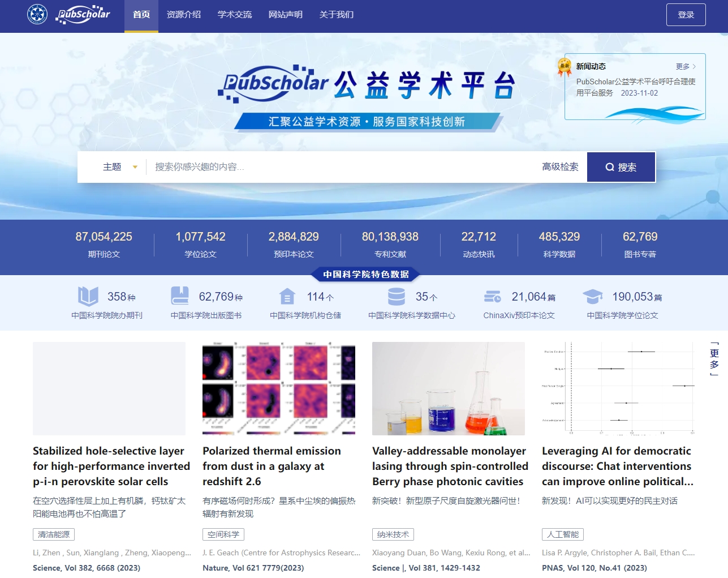Image resolution: width=728 pixels, height=578 pixels.
Task: Click the 中国科学院院办期刊 book icon
Action: tap(88, 296)
